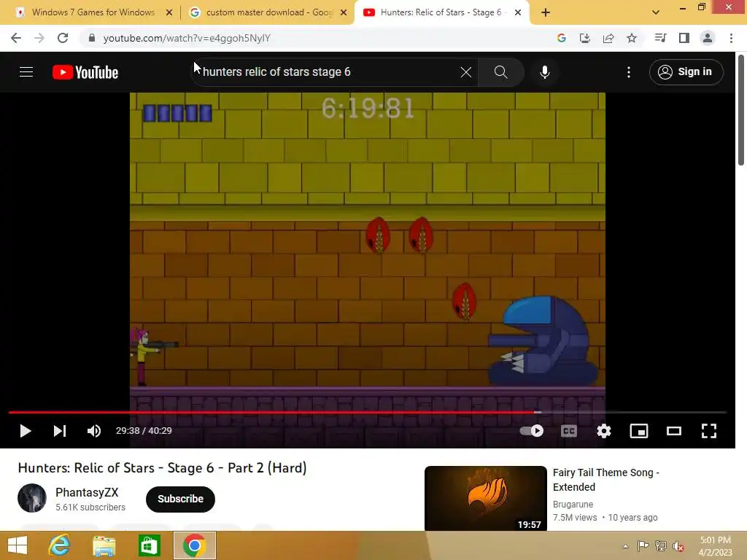Run YouTube search with magnifier button
747x560 pixels.
500,72
